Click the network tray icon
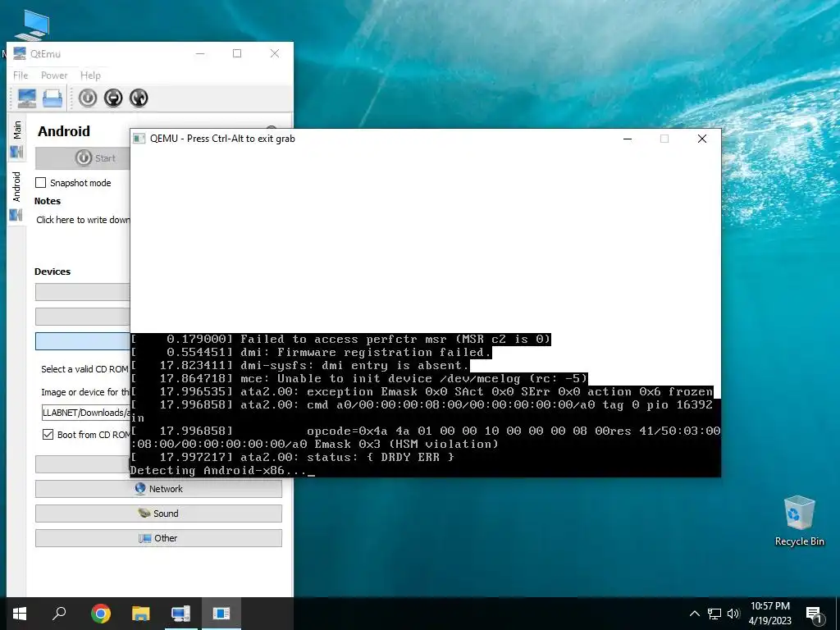 [714, 614]
